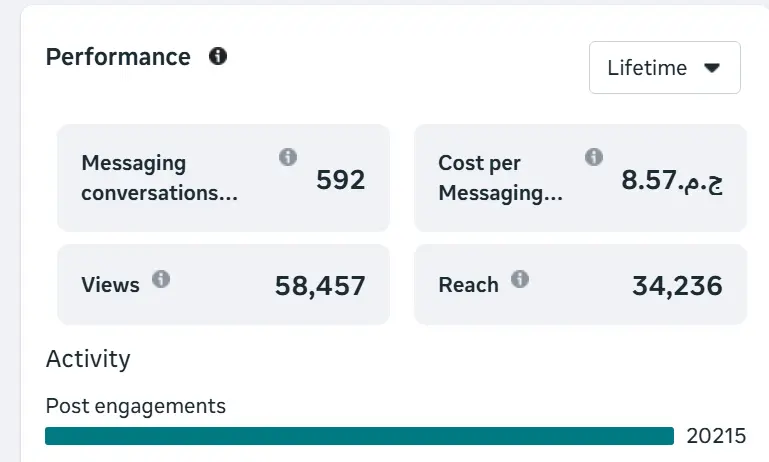Click the Post engagements teal progress bar
This screenshot has height=462, width=769.
(x=359, y=436)
